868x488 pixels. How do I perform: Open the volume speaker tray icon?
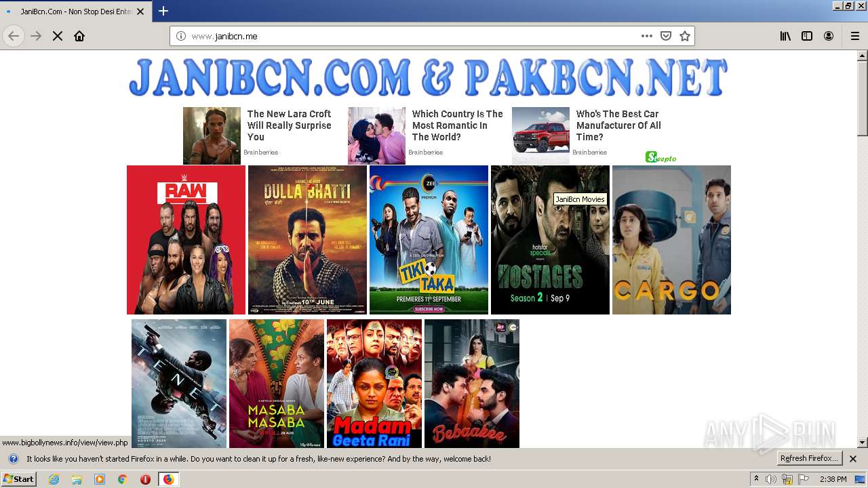771,479
